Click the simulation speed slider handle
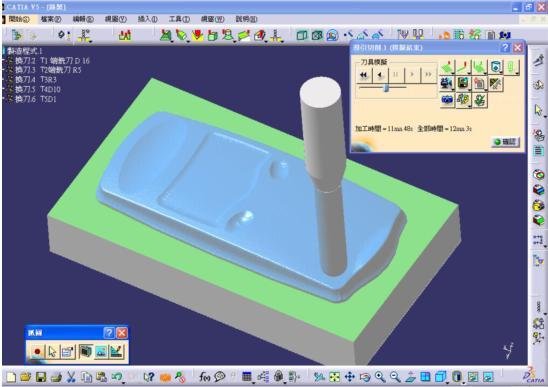The width and height of the screenshot is (548, 387). (386, 87)
